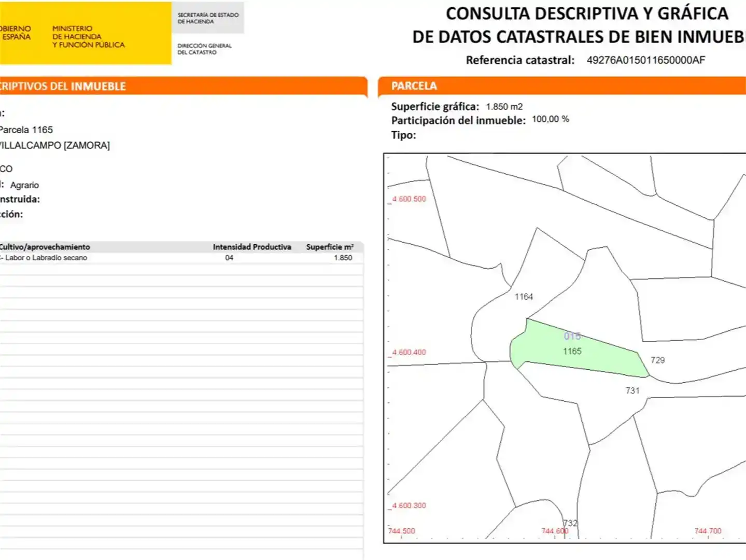Select parcel label 1164 on the map

pyautogui.click(x=524, y=297)
